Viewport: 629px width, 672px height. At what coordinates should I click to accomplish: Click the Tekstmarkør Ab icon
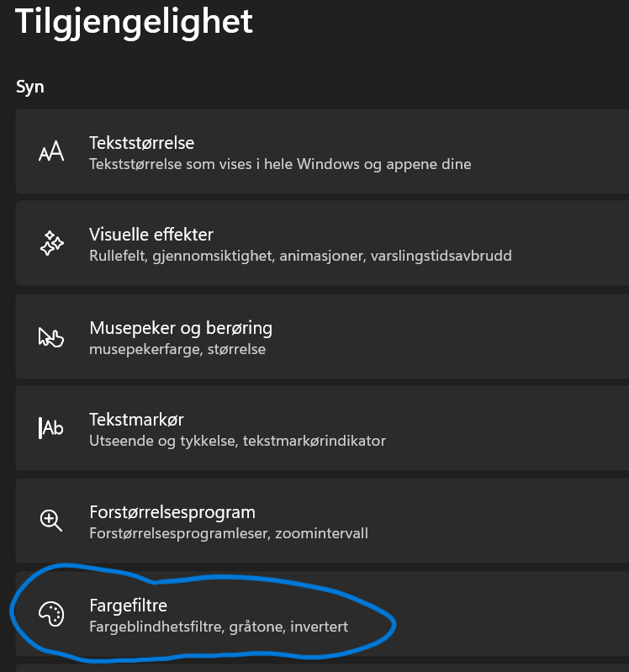[x=51, y=428]
